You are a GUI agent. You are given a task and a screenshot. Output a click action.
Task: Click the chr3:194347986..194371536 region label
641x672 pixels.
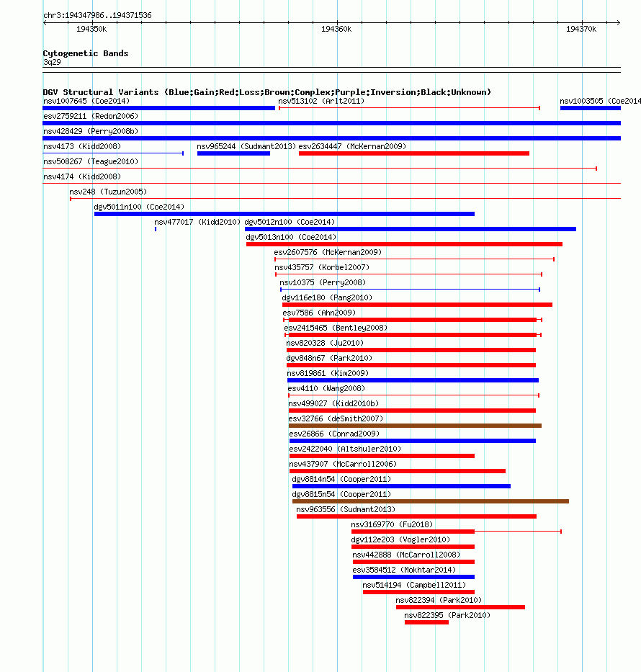pyautogui.click(x=97, y=15)
